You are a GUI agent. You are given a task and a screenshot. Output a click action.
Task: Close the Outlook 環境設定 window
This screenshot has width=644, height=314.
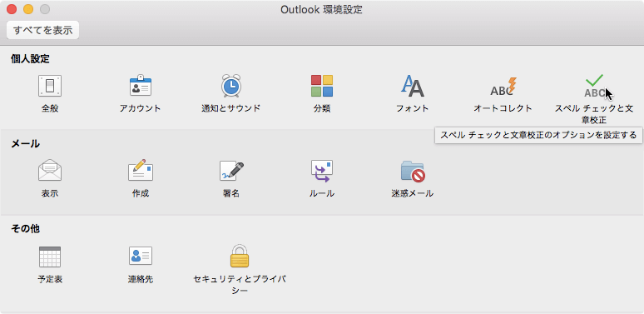tap(12, 9)
